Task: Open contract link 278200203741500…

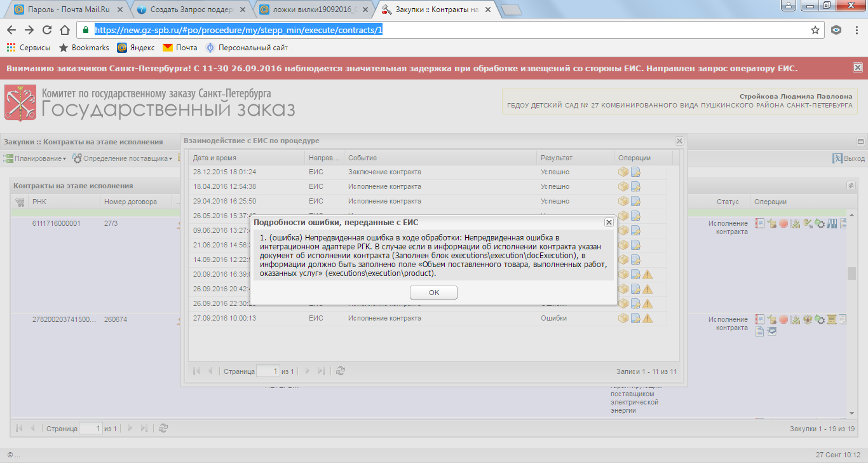Action: [64, 319]
